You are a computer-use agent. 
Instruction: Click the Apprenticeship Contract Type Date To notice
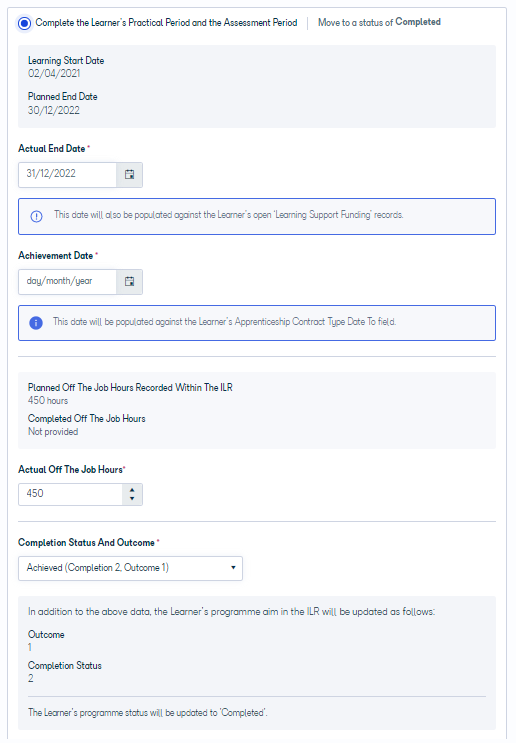[x=225, y=322]
